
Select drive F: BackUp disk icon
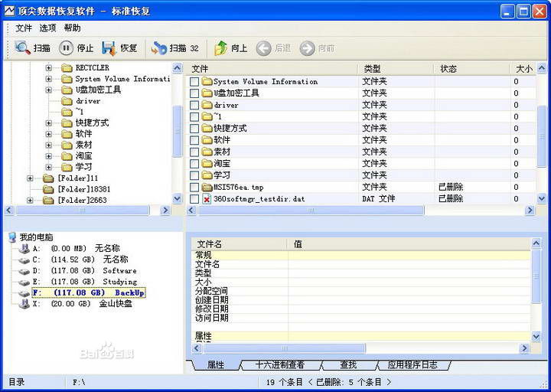point(24,293)
